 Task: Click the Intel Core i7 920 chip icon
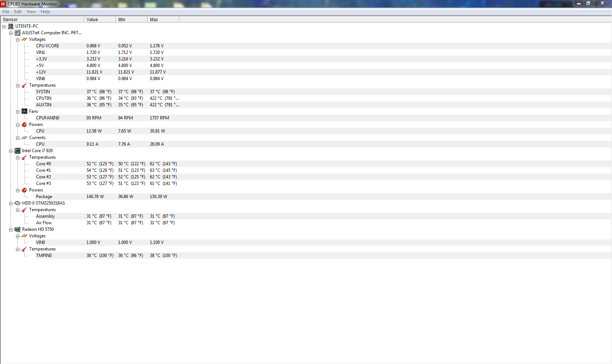(x=17, y=151)
